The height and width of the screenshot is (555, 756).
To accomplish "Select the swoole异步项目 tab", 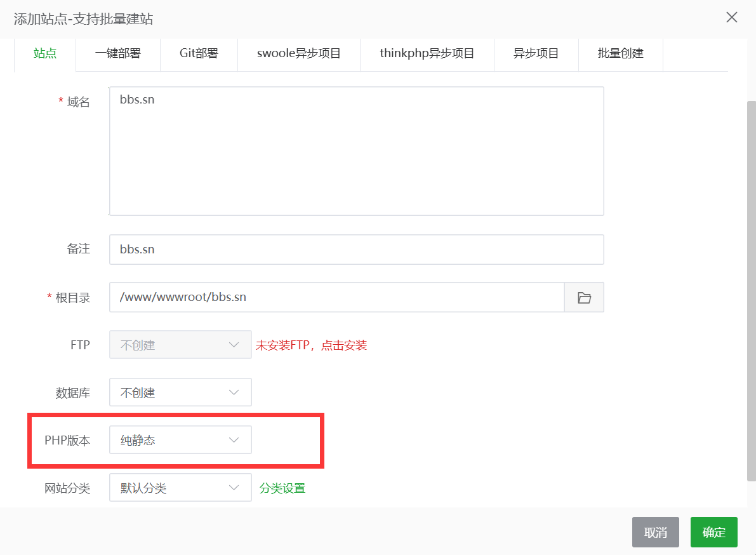I will (x=299, y=53).
